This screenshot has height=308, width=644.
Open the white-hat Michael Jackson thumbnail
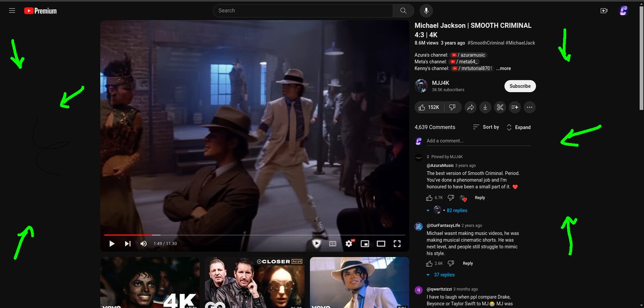(360, 282)
